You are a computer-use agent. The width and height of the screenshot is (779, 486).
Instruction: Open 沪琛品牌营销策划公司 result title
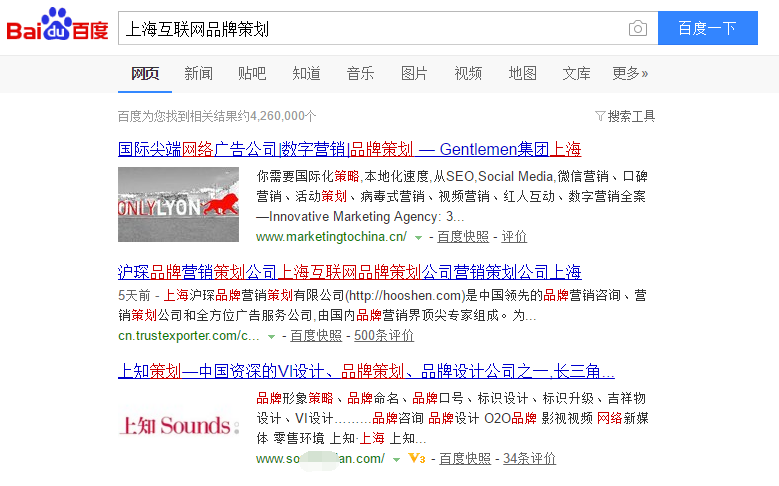349,272
